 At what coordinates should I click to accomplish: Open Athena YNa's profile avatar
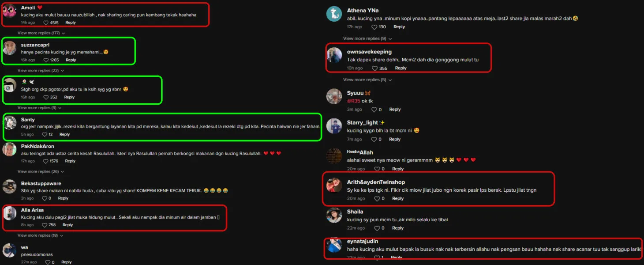tap(334, 14)
